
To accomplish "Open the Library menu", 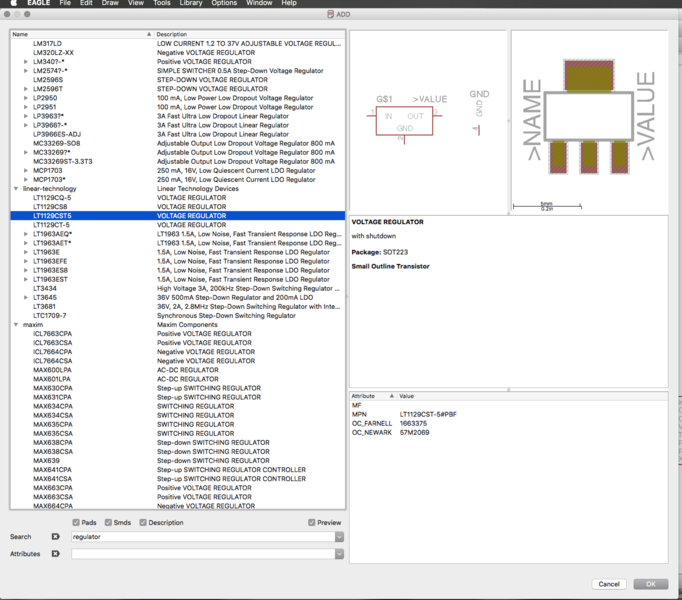I will tap(190, 4).
